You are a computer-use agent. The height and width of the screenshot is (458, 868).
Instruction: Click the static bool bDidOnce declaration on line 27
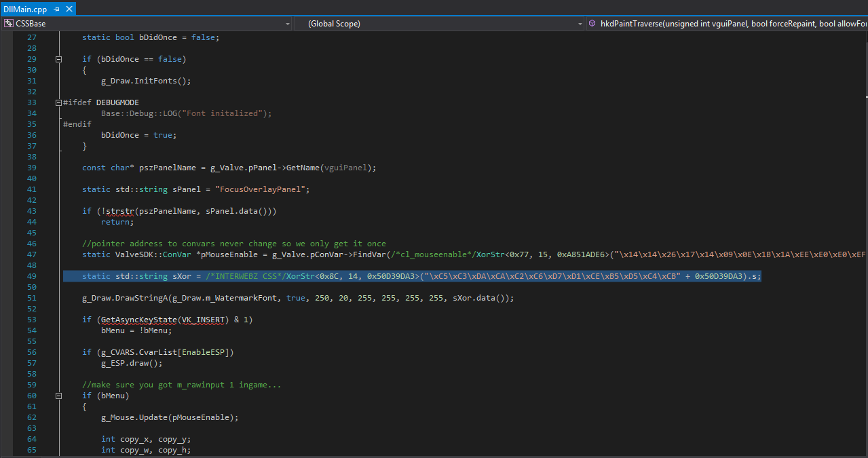pyautogui.click(x=151, y=37)
